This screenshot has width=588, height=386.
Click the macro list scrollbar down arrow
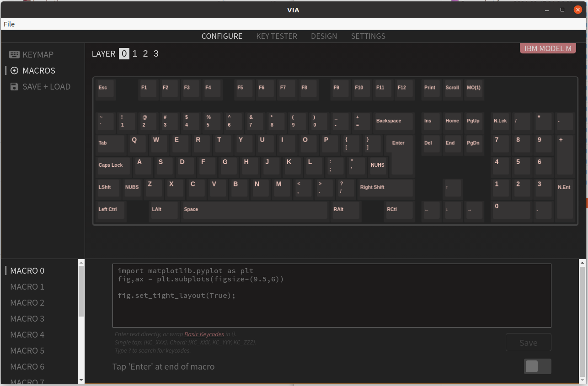81,381
